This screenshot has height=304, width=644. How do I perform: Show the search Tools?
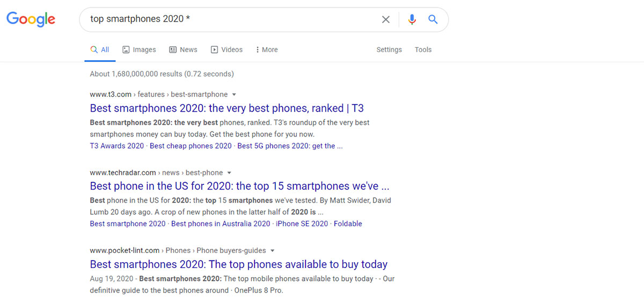[x=423, y=49]
